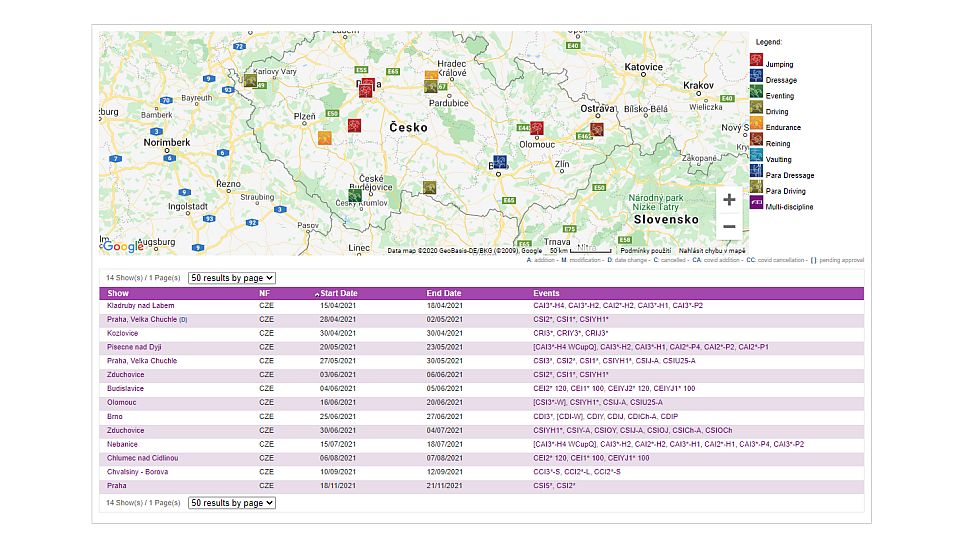Viewport: 960px width, 540px height.
Task: Open Google logo link on map
Action: point(122,246)
